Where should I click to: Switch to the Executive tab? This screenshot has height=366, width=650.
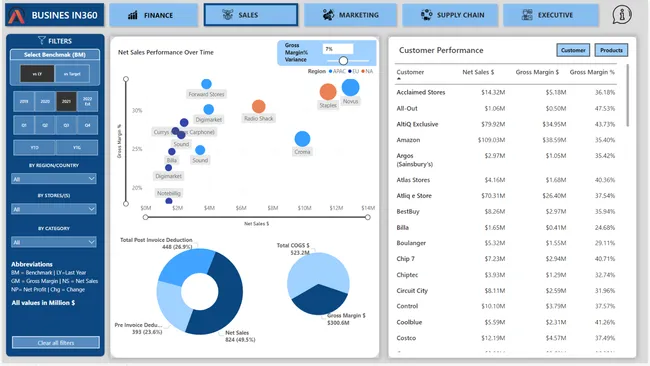(x=551, y=15)
